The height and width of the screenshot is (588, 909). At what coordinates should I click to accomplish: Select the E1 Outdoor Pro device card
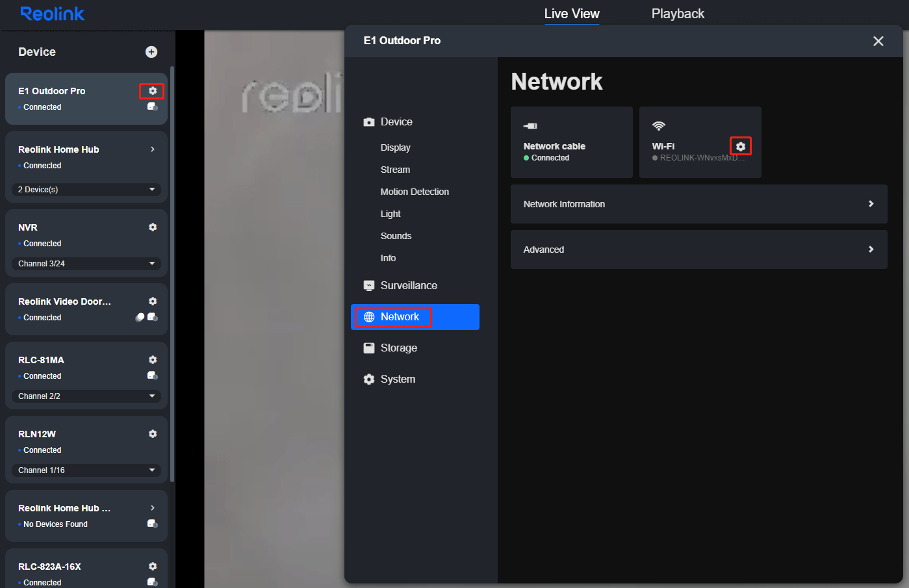(x=86, y=99)
